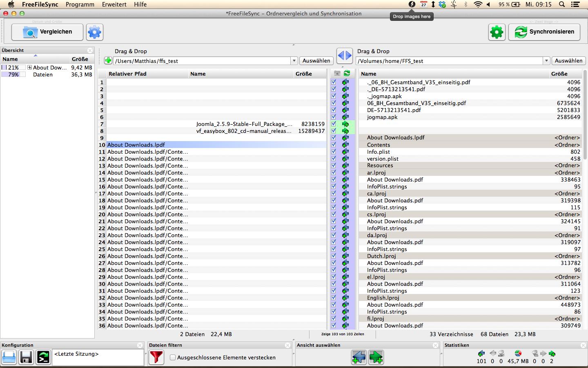
Task: Open the Hilfe menu
Action: [140, 4]
